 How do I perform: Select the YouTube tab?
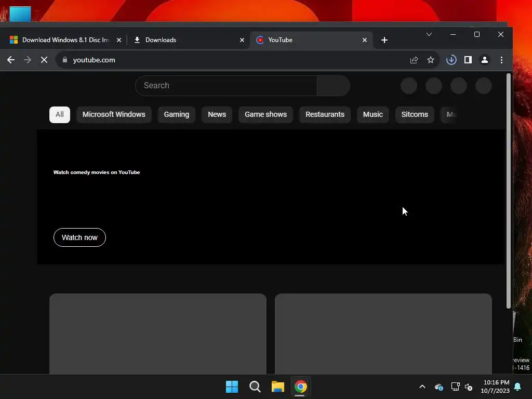point(311,40)
